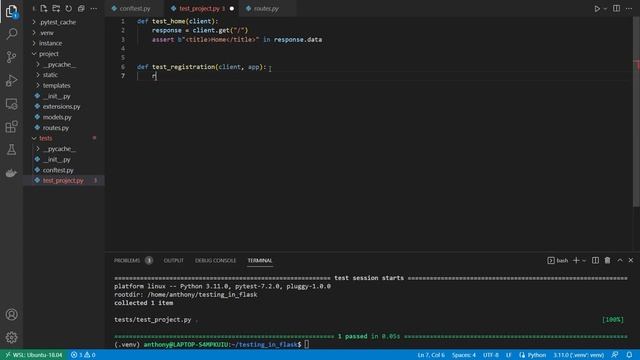Open test_project.py in the file tree
Viewport: 640px width, 360px height.
tap(64, 180)
